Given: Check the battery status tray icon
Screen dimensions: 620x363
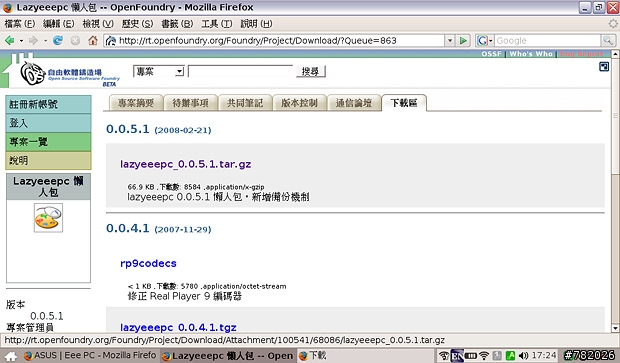Looking at the screenshot, I should pos(471,355).
